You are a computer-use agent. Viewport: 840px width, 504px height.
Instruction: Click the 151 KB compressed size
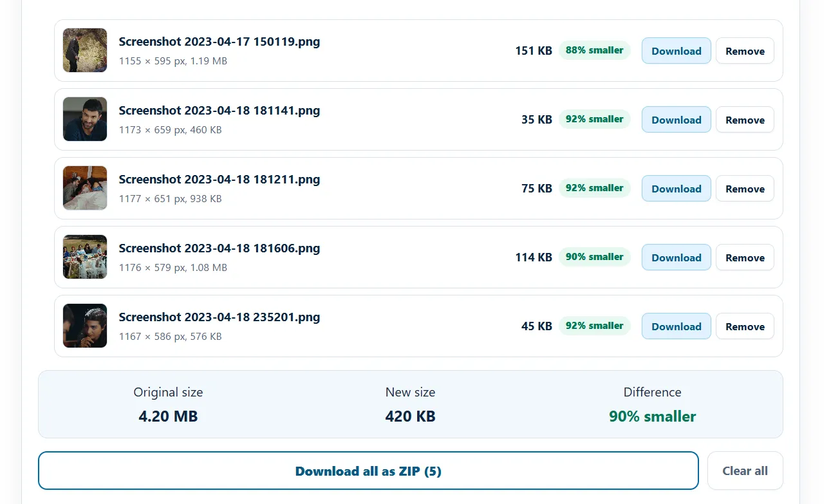pos(534,51)
